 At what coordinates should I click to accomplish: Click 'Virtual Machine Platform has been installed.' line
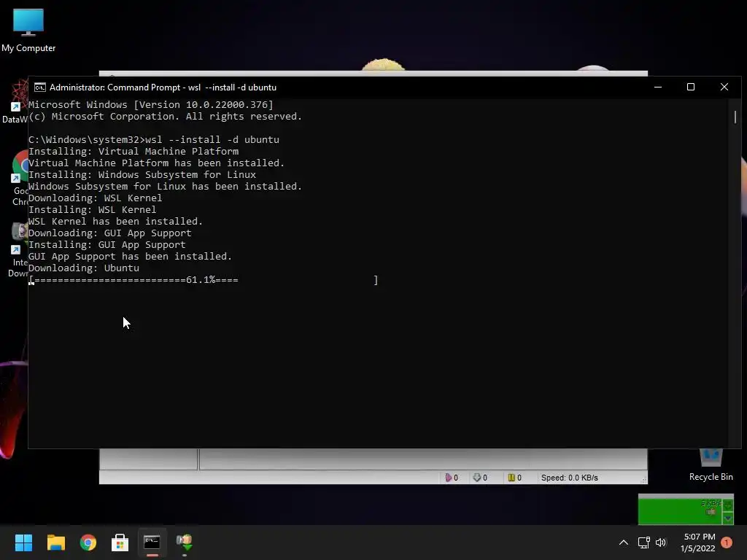pos(156,163)
